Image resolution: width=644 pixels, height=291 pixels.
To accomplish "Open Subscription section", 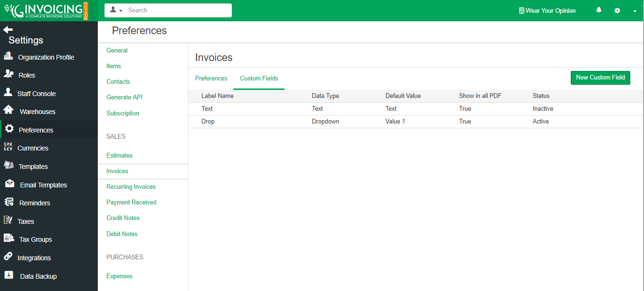I will 123,113.
